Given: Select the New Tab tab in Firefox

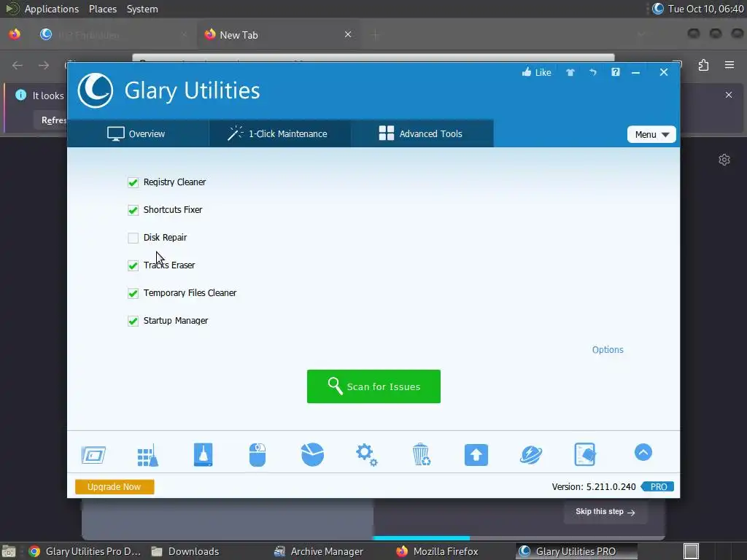Looking at the screenshot, I should point(279,35).
